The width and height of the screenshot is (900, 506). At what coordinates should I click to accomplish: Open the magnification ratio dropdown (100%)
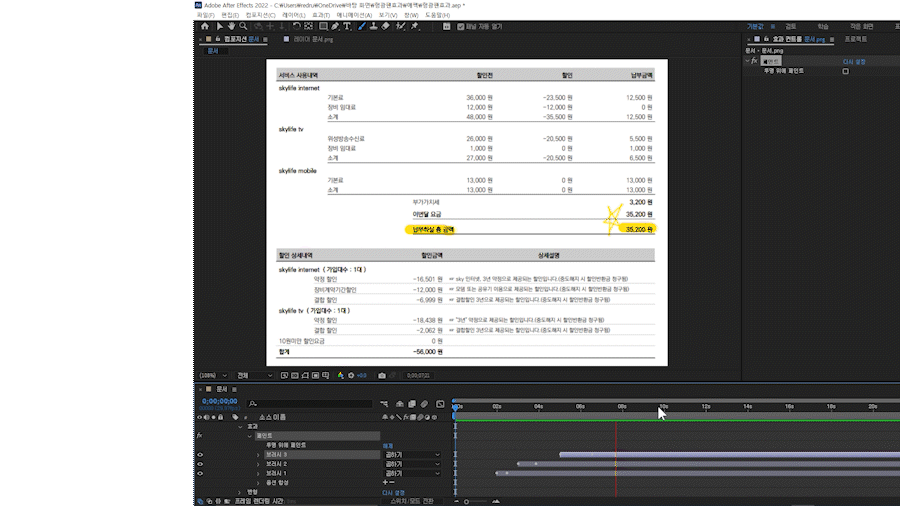213,376
